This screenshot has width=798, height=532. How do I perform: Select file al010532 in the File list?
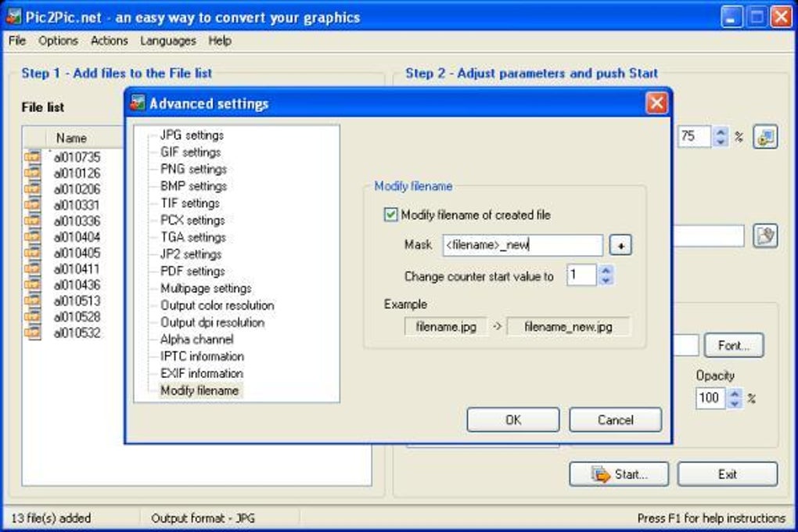click(77, 333)
